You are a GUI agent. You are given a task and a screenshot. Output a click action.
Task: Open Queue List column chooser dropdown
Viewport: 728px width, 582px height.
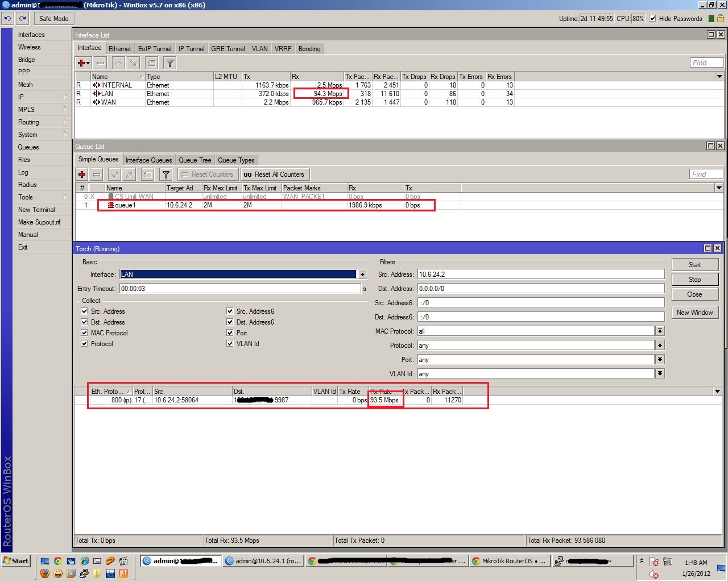coord(719,188)
